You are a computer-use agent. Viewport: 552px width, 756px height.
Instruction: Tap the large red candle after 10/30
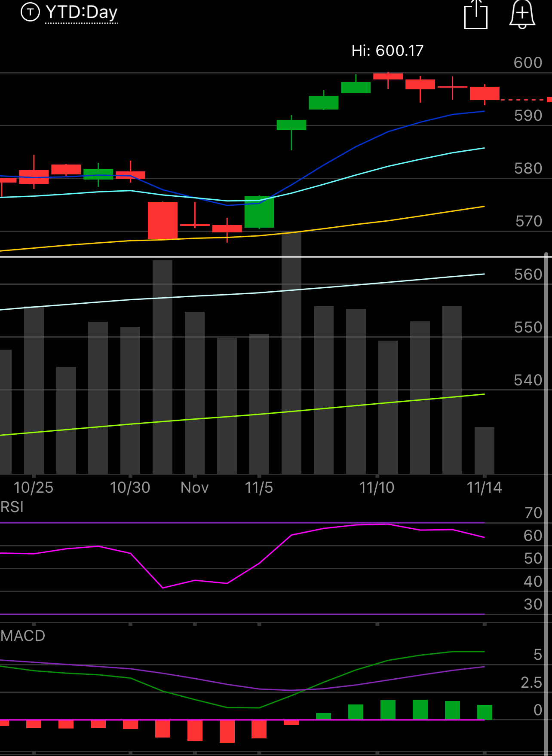(x=163, y=220)
